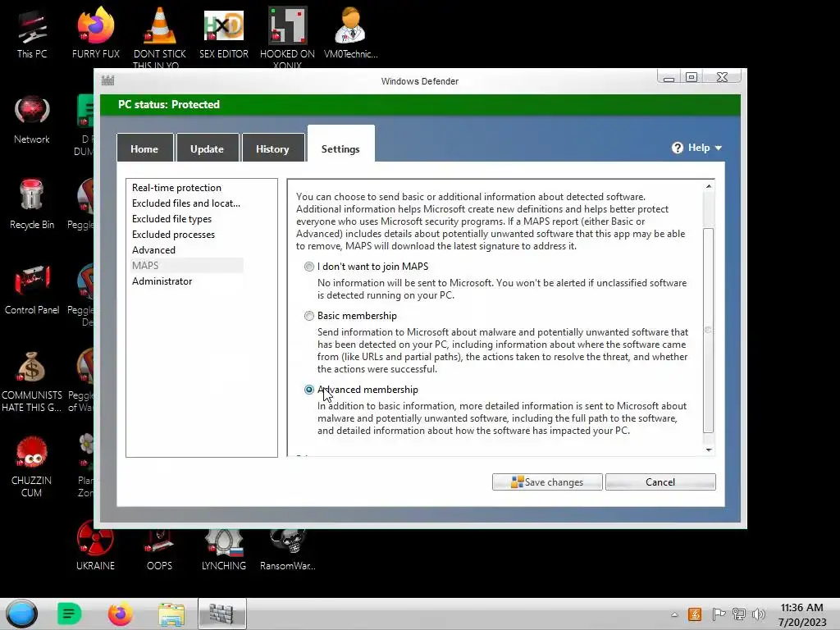Switch to the Home tab
Image resolution: width=840 pixels, height=630 pixels.
[x=144, y=148]
